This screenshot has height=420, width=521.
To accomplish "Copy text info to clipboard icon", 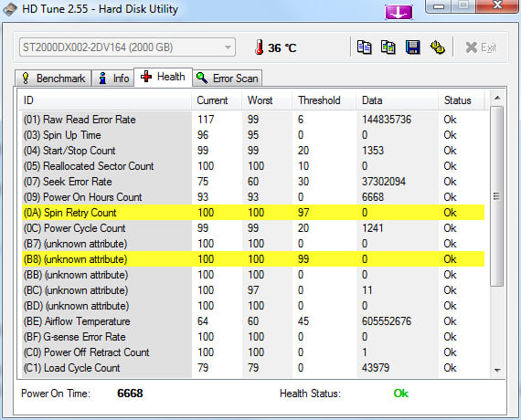I will click(364, 47).
